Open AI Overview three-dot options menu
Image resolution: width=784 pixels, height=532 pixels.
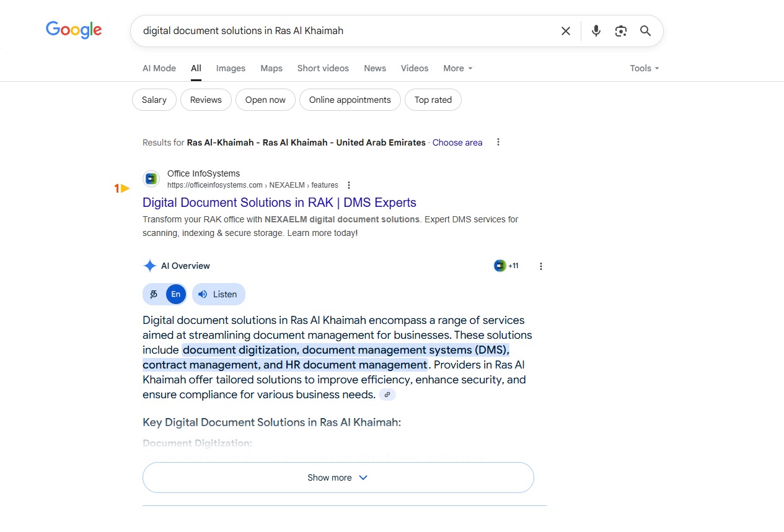point(540,266)
